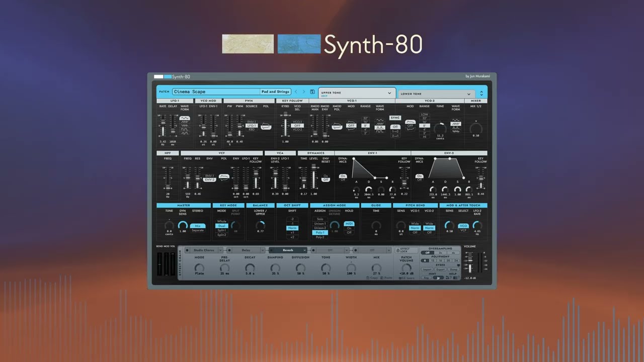Click the VCF polarity switch icon
Screen dimensions: 644x362
coord(224,177)
